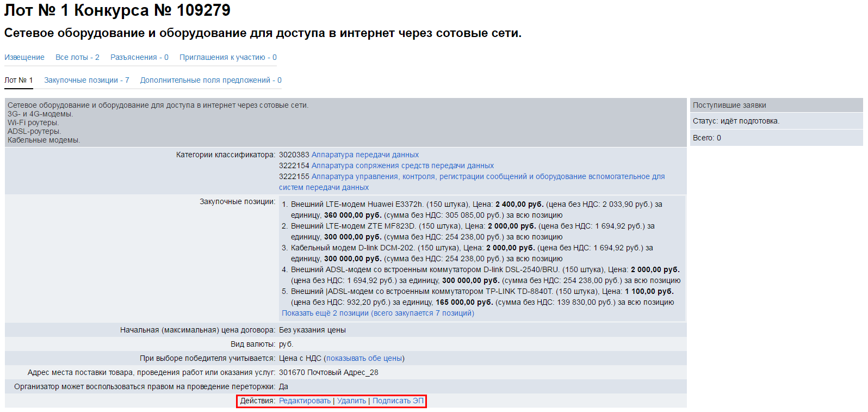Click Удалить to delete the lot
Screen dimensions: 868x412
(351, 401)
